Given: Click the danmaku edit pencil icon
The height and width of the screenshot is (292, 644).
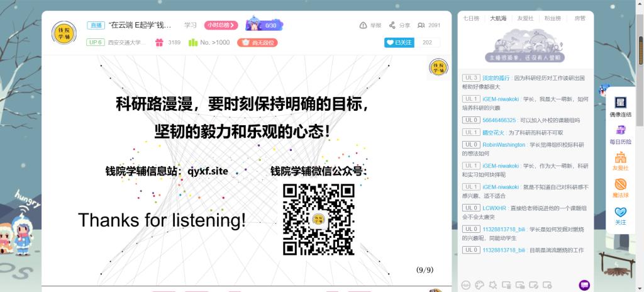Looking at the screenshot, I should coord(533,284).
